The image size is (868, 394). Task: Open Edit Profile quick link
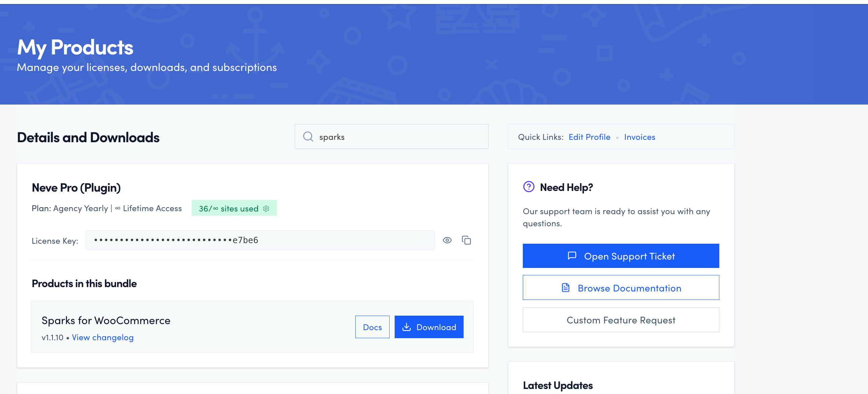pyautogui.click(x=589, y=137)
